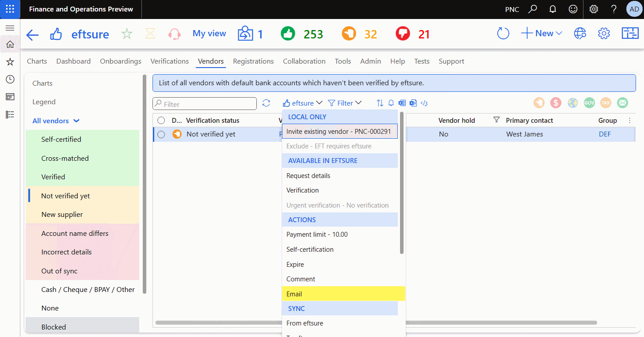Click the headset support icon
644x337 pixels.
(x=175, y=34)
